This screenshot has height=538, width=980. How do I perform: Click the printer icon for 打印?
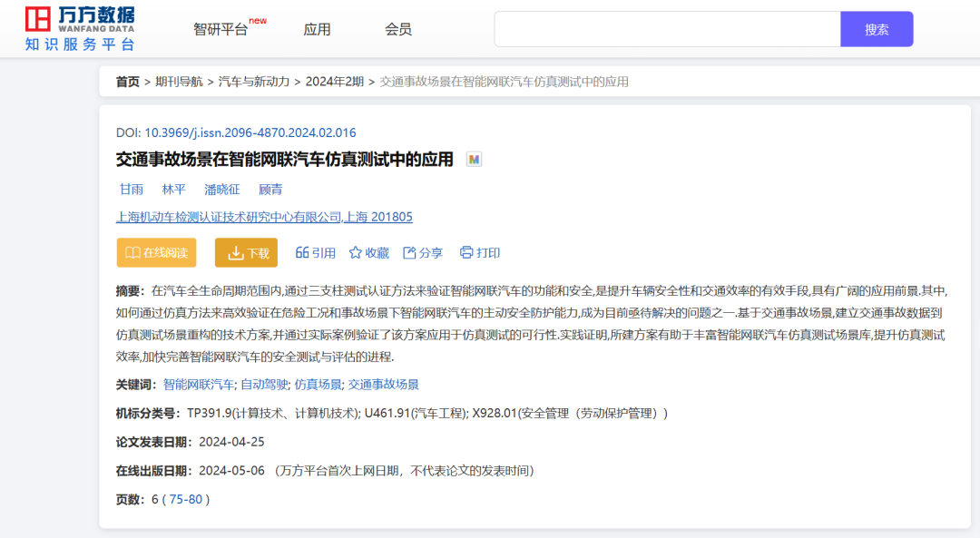[x=466, y=252]
